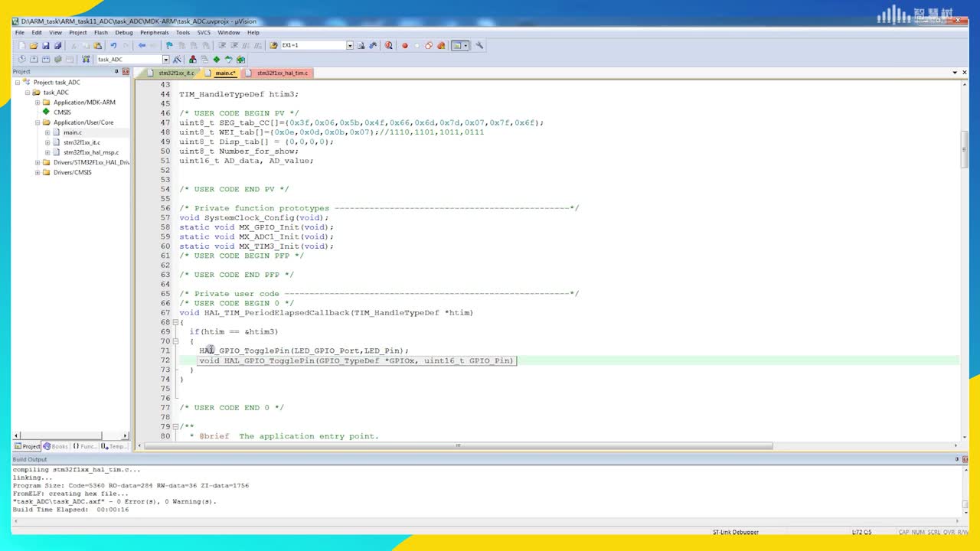980x551 pixels.
Task: Open the EXI=1 find combo dropdown arrow
Action: coord(350,45)
